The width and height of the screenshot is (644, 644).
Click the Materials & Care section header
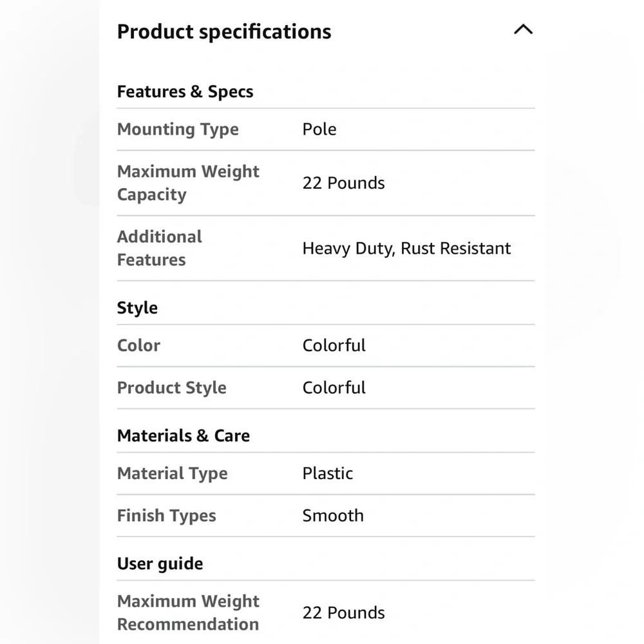[183, 436]
